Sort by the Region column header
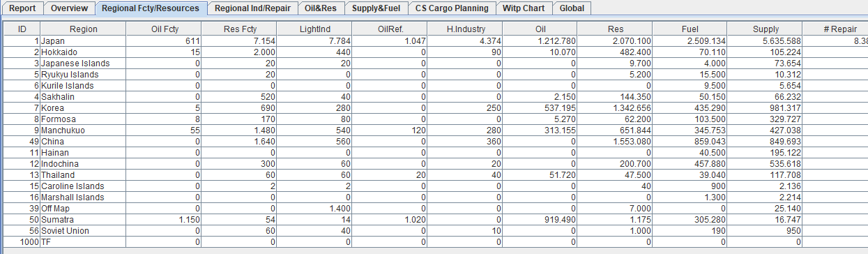The image size is (868, 254). click(84, 29)
